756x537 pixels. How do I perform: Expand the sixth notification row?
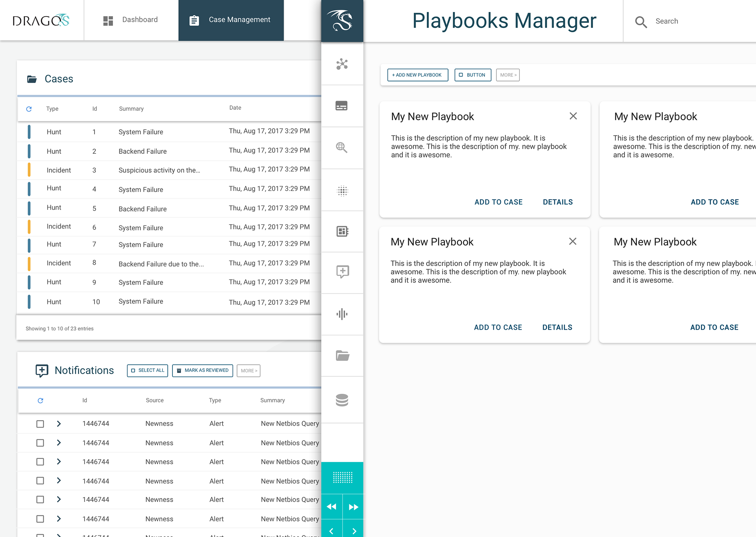(x=59, y=519)
